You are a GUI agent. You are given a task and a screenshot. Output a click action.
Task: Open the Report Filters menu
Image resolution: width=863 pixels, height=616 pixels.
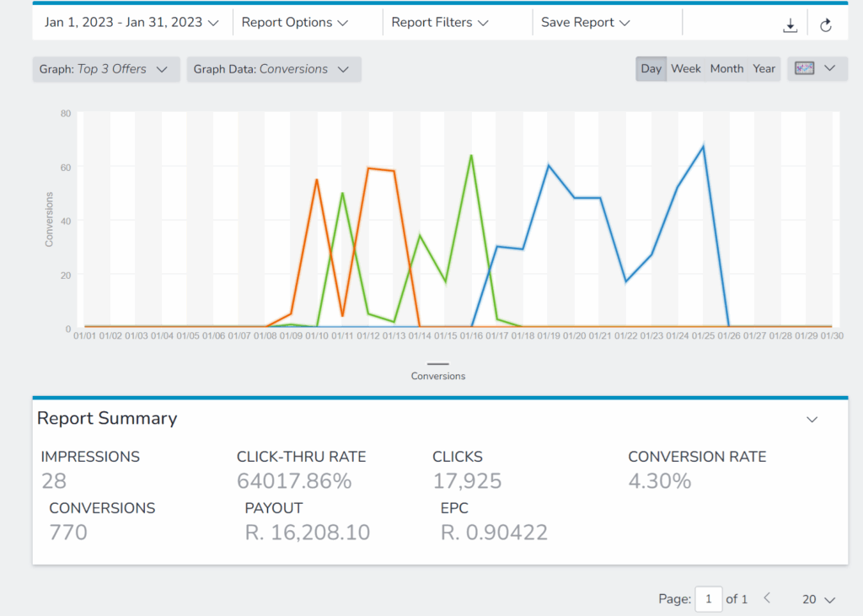[440, 23]
